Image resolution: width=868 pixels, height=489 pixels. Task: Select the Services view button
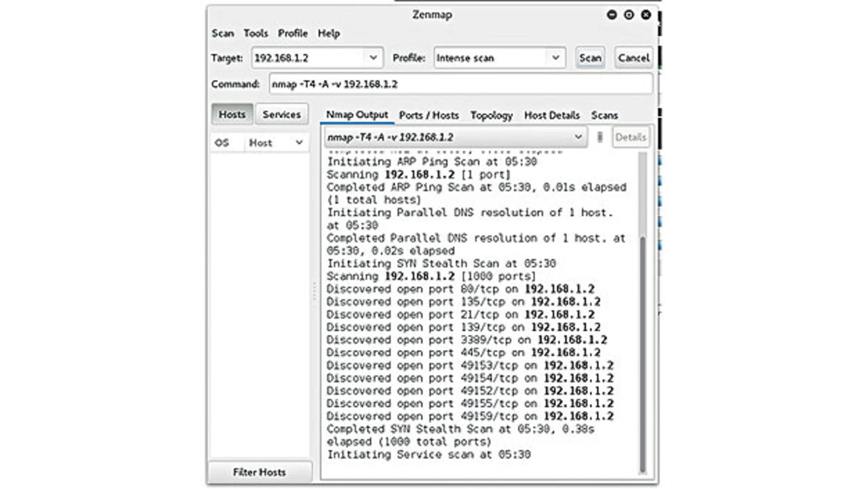pos(281,115)
